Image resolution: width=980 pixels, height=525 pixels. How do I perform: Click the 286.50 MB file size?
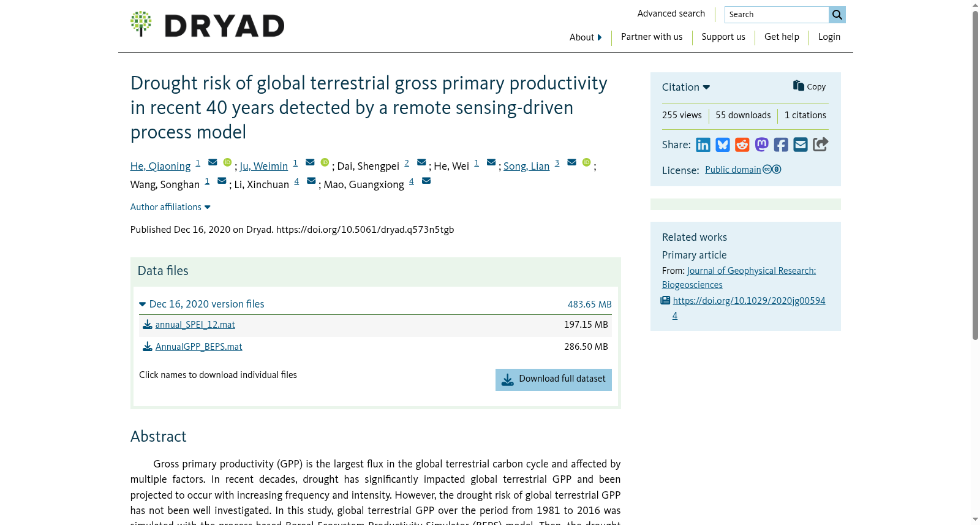click(586, 347)
